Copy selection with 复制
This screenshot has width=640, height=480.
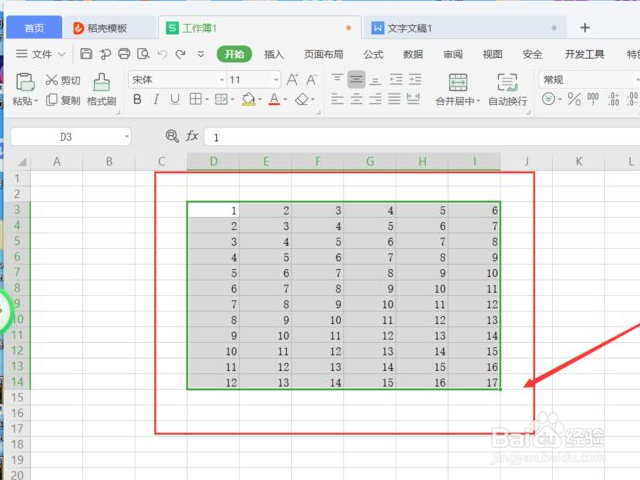63,100
